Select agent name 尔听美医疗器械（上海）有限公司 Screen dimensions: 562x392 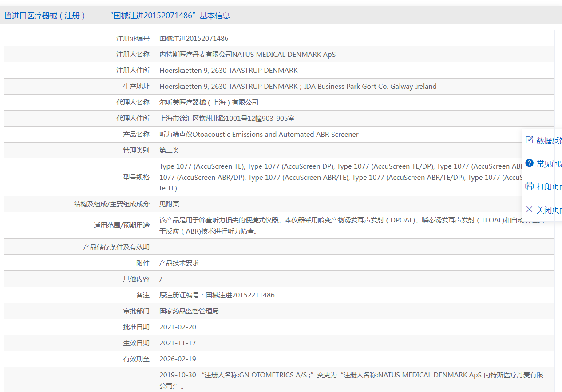pos(209,103)
